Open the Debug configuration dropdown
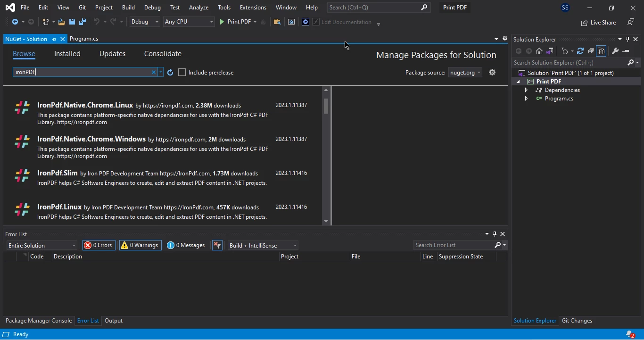The height and width of the screenshot is (340, 644). point(144,22)
